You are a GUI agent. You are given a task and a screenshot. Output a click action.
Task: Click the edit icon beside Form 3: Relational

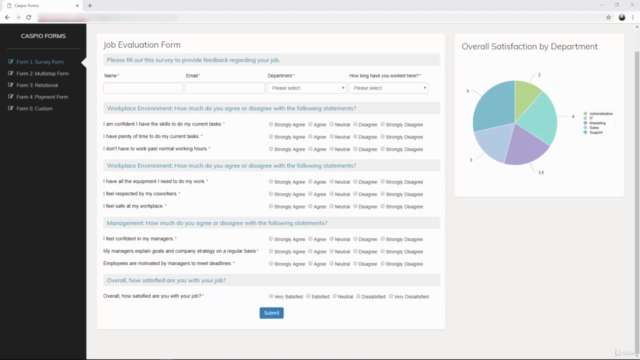click(x=11, y=85)
